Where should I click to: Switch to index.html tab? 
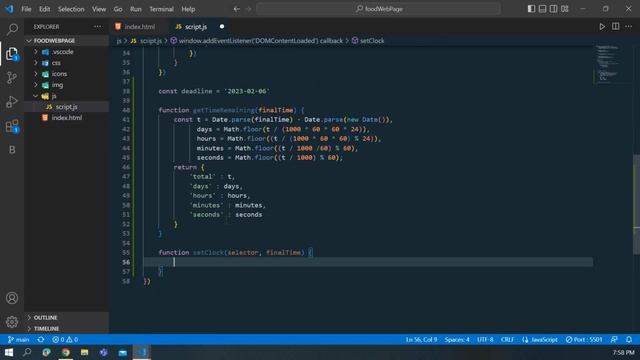pos(139,27)
